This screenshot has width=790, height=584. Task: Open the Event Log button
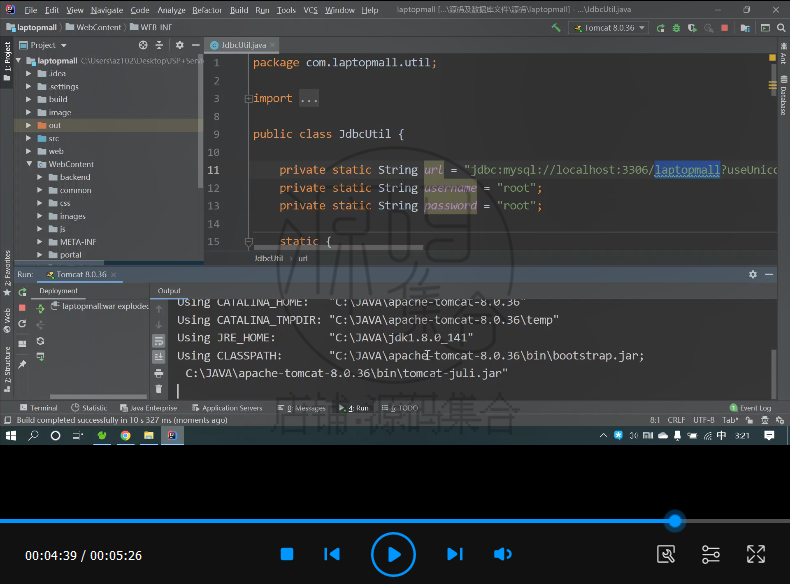point(751,408)
